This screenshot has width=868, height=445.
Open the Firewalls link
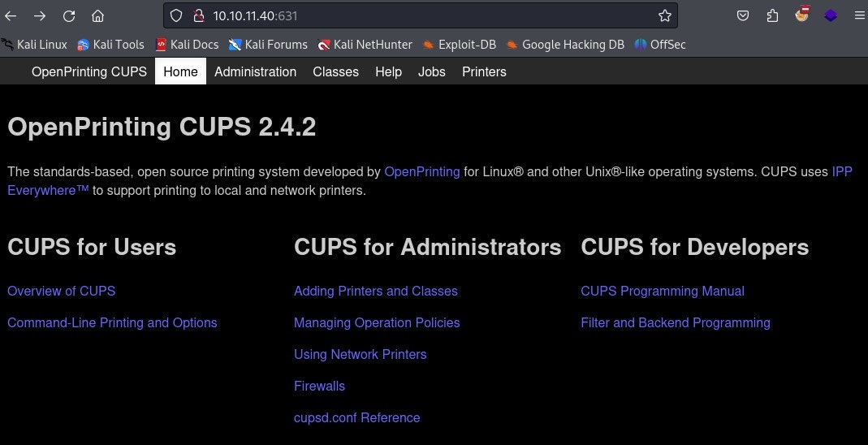pyautogui.click(x=319, y=386)
